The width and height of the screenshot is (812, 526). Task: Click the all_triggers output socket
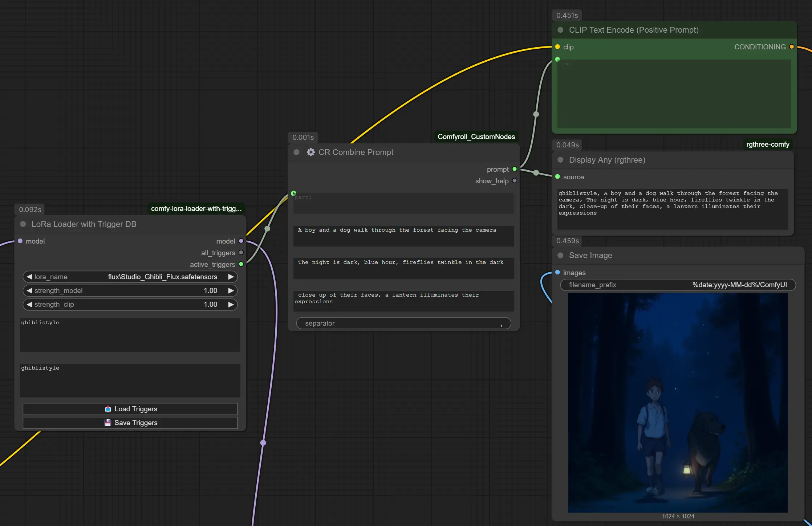[x=241, y=253]
